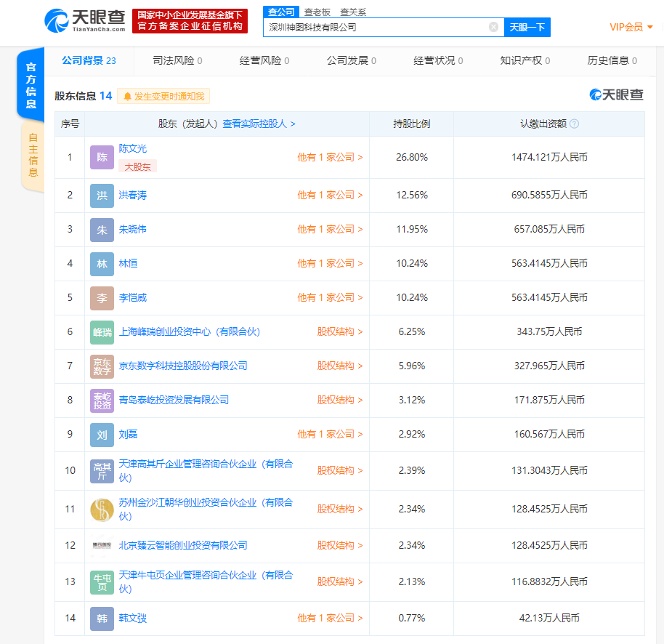Click avatar icon for 林恒
664x644 pixels.
pos(102,264)
